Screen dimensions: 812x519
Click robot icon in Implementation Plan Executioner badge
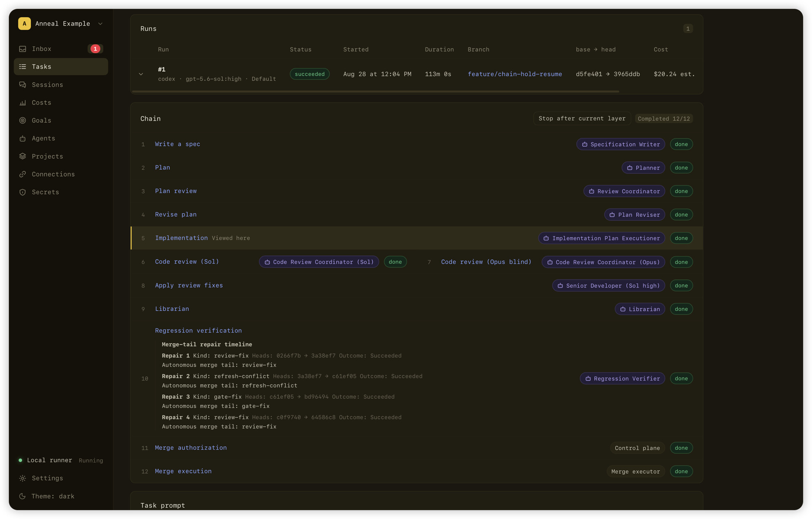pyautogui.click(x=546, y=238)
